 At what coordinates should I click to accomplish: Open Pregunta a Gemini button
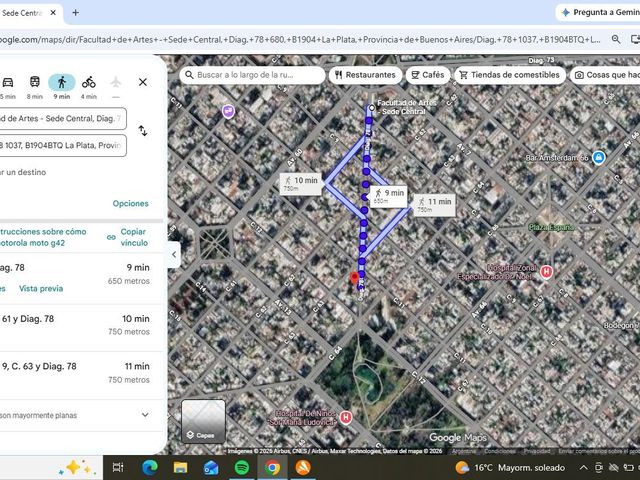[598, 13]
